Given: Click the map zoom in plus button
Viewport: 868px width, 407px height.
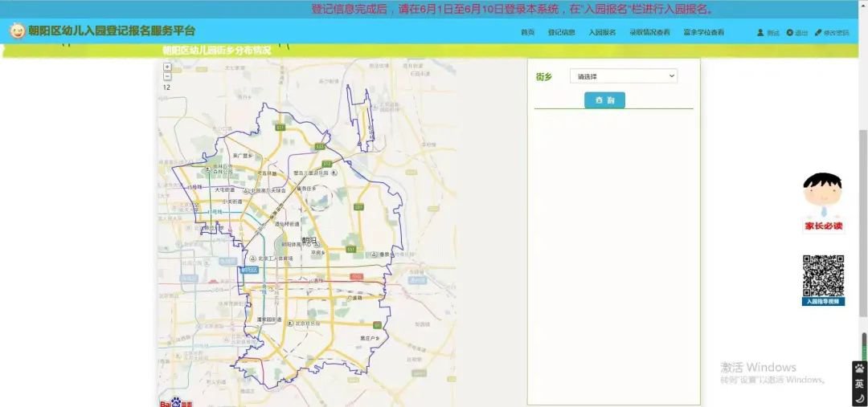Looking at the screenshot, I should click(x=166, y=67).
